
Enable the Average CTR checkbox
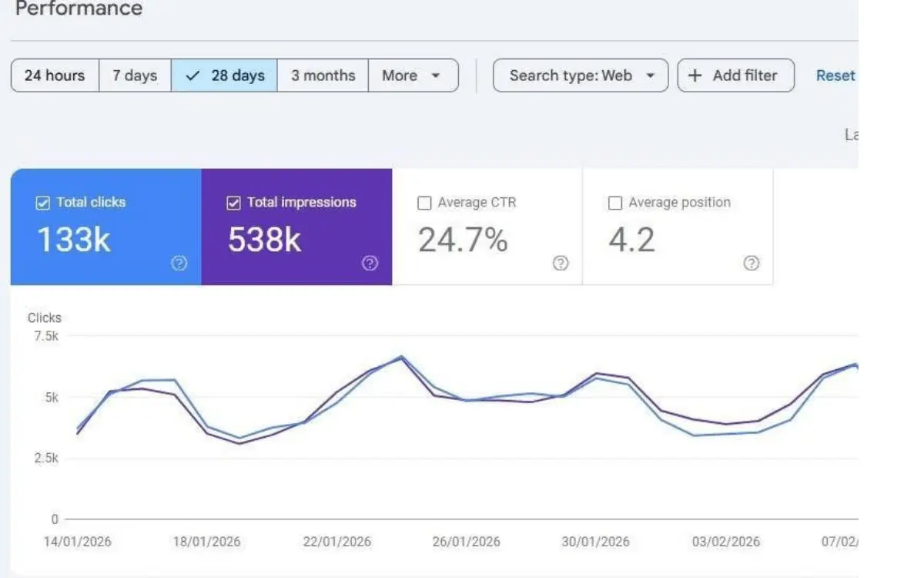424,202
